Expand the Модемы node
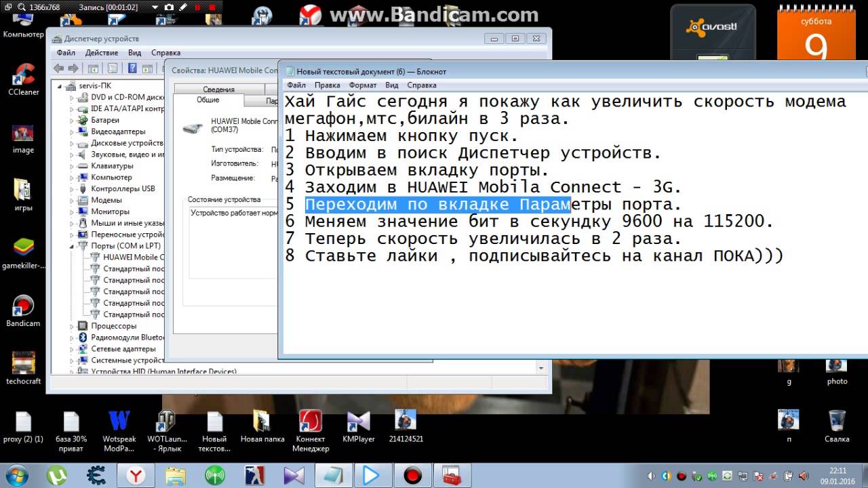 (72, 201)
